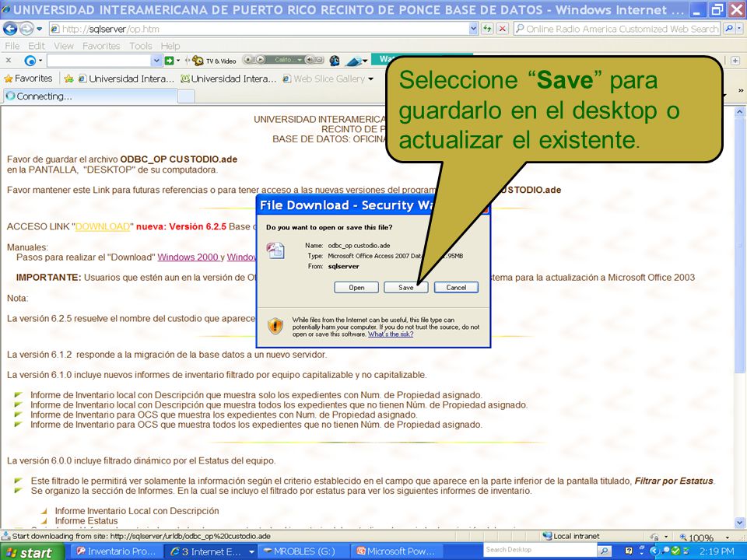Stop loading with the red X button
This screenshot has width=747, height=560.
tap(502, 29)
